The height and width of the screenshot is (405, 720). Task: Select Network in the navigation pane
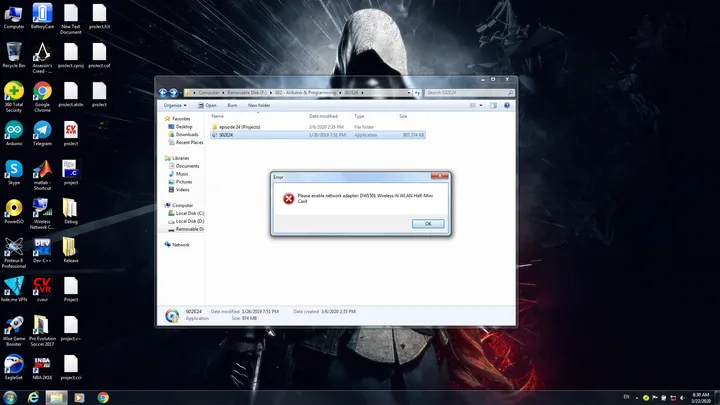[177, 245]
